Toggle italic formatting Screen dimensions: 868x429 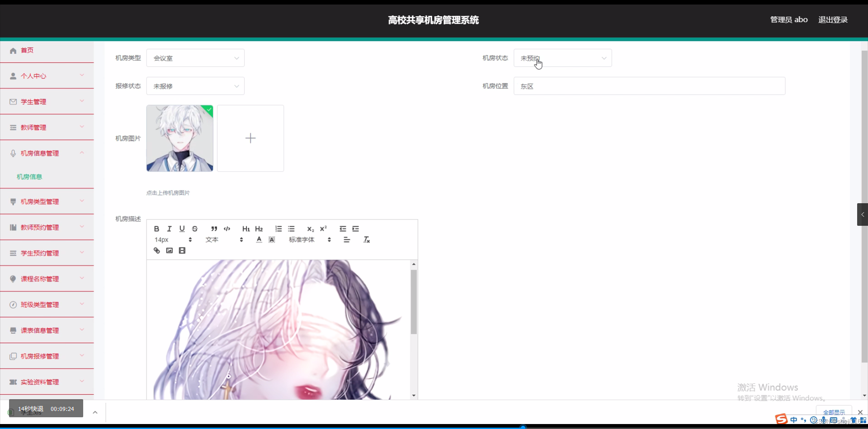click(169, 228)
